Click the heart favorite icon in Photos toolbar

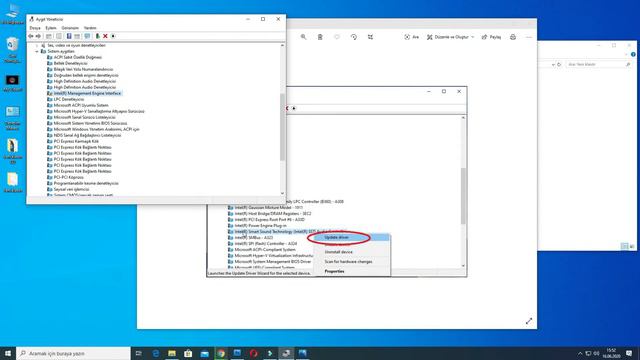coord(337,37)
